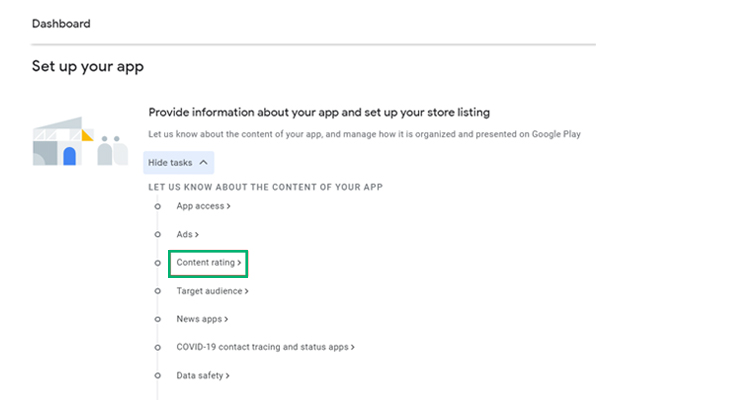Open the Content rating task
The width and height of the screenshot is (730, 400).
[x=209, y=263]
